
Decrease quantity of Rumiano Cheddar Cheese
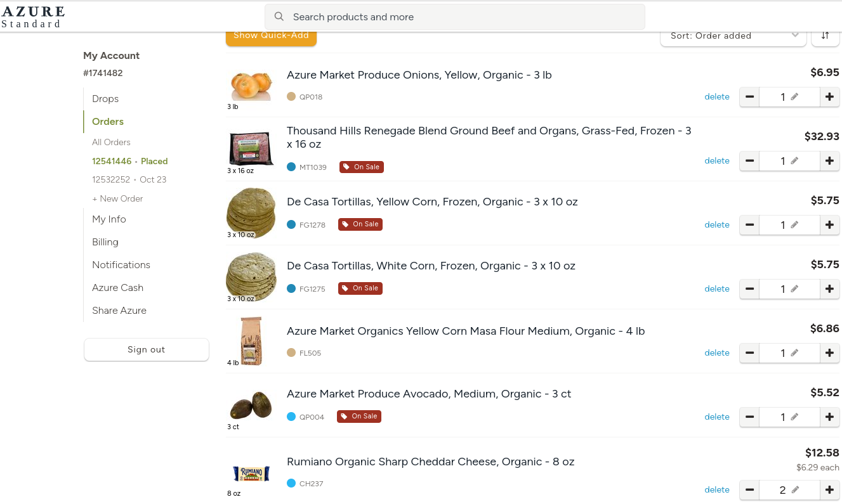tap(749, 490)
